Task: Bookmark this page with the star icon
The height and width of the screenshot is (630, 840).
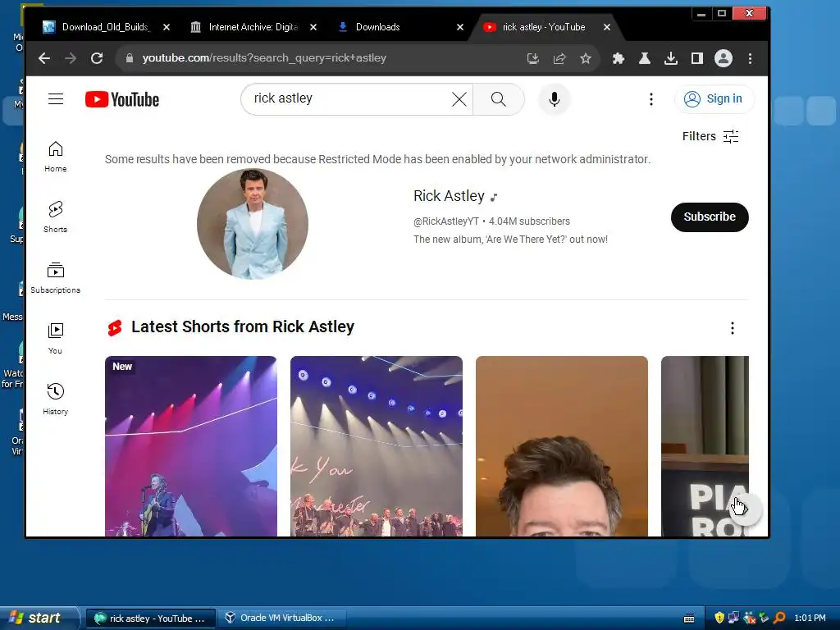Action: coord(585,58)
